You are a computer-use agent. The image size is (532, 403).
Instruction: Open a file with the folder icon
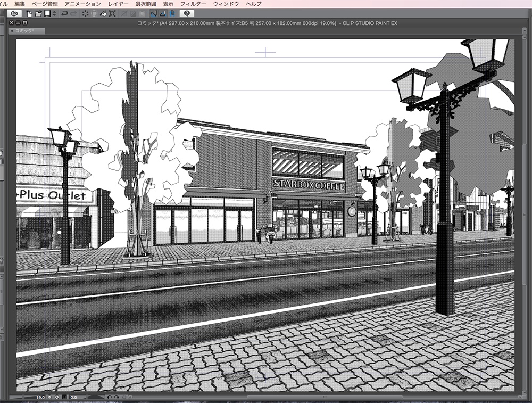point(38,14)
